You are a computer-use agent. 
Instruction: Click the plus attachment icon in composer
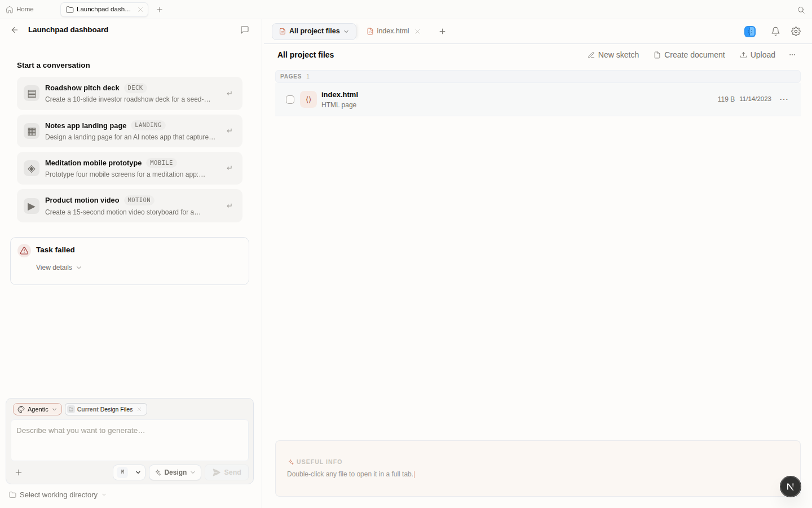19,472
